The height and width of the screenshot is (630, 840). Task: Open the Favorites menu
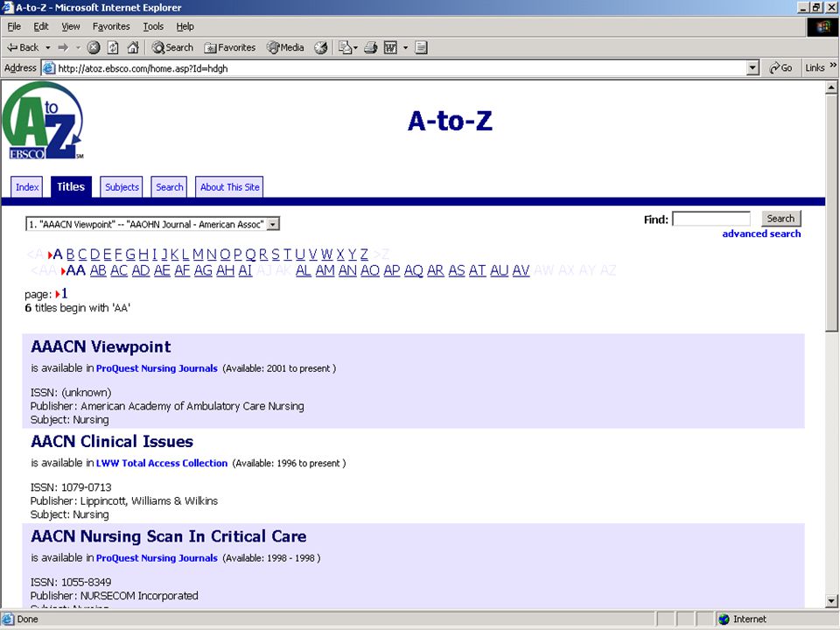(x=111, y=26)
